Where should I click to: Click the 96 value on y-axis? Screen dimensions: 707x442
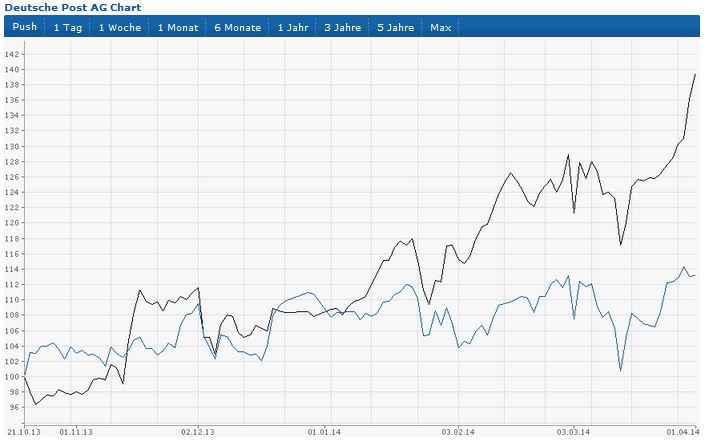coord(14,407)
